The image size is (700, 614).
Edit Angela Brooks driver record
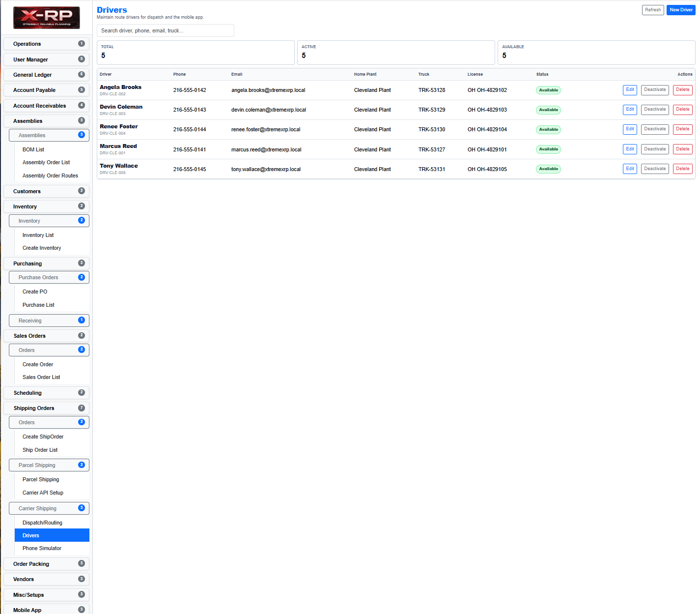tap(630, 90)
